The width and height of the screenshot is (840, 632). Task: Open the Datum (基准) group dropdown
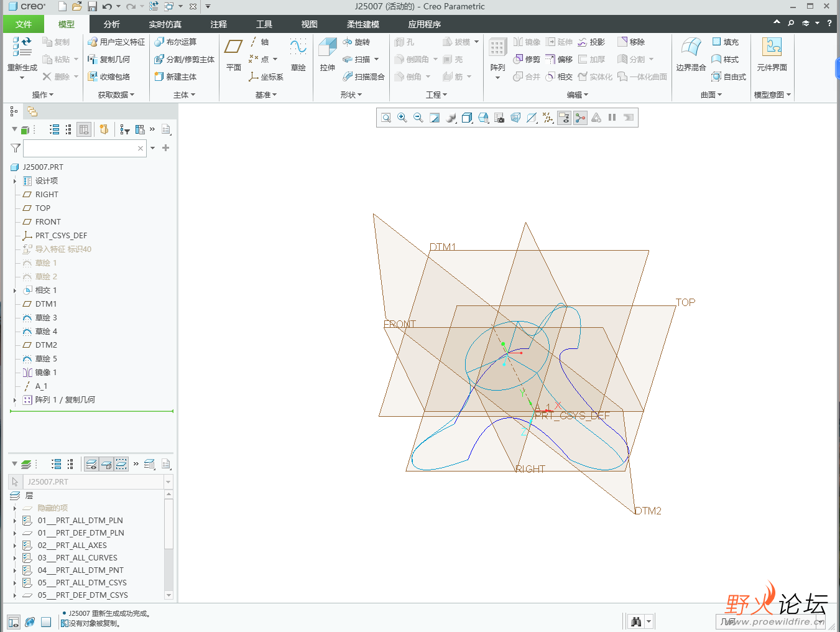tap(266, 95)
